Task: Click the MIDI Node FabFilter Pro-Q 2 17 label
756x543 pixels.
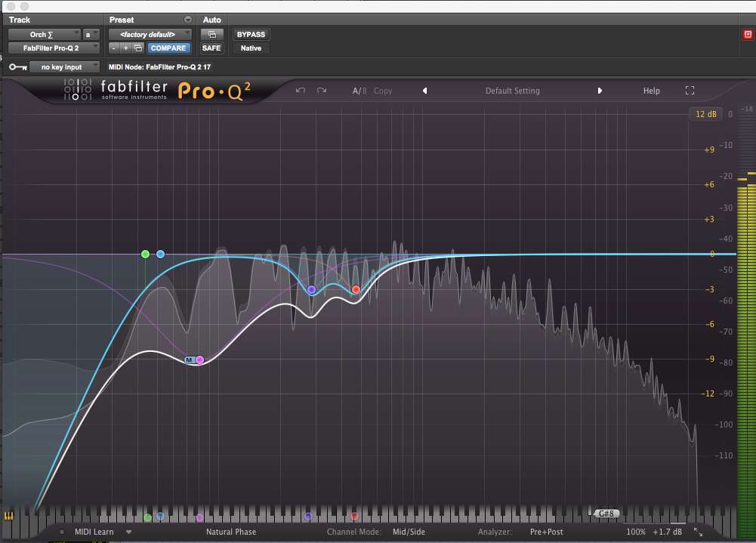Action: click(159, 67)
